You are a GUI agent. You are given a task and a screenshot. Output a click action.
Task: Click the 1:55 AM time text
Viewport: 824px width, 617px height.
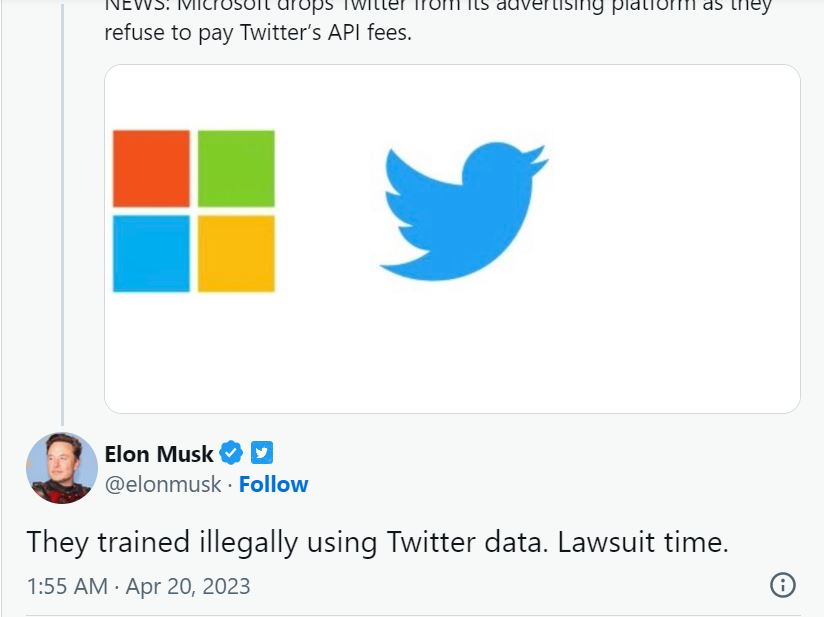click(67, 586)
